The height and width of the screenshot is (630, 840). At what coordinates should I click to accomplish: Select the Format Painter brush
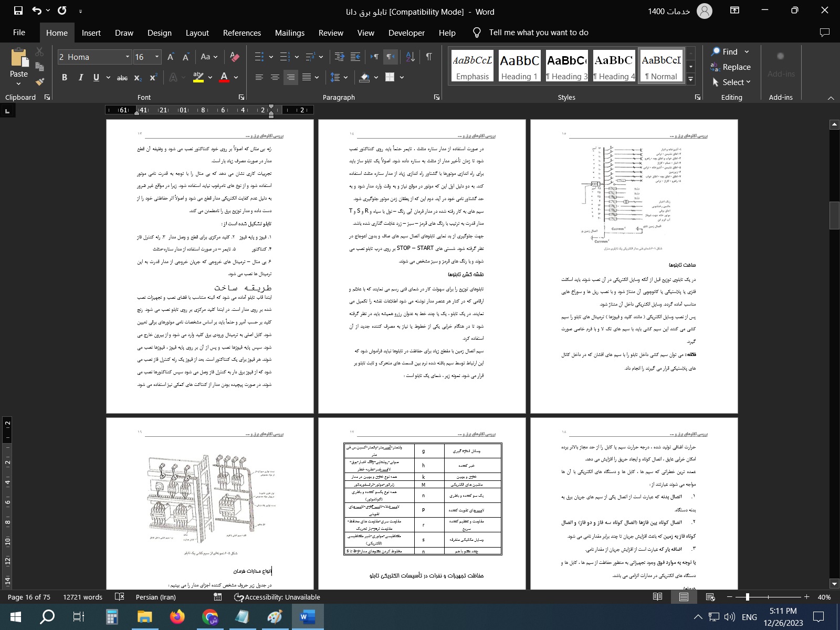(x=39, y=81)
